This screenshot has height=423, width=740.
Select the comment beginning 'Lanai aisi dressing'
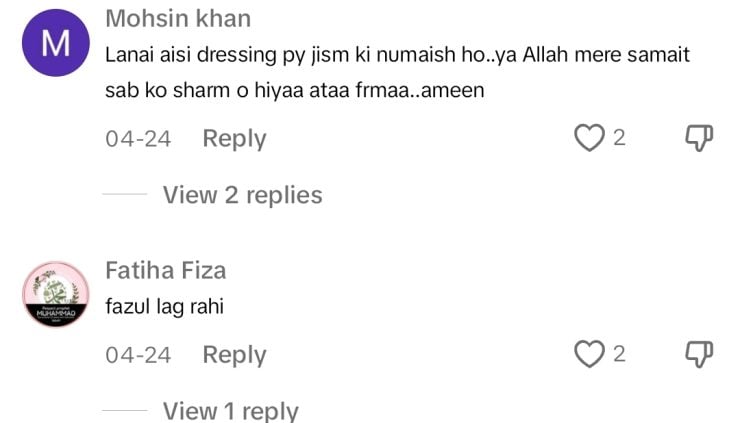pyautogui.click(x=397, y=72)
